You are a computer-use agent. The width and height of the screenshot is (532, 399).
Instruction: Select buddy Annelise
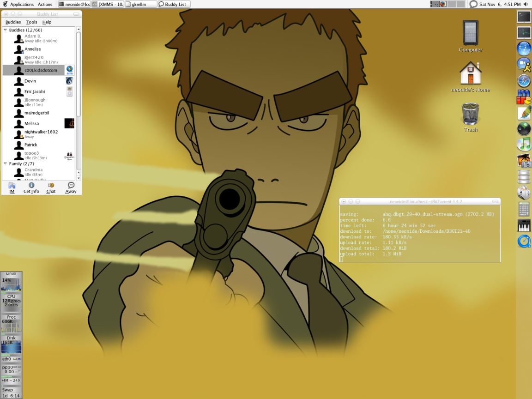(39, 49)
